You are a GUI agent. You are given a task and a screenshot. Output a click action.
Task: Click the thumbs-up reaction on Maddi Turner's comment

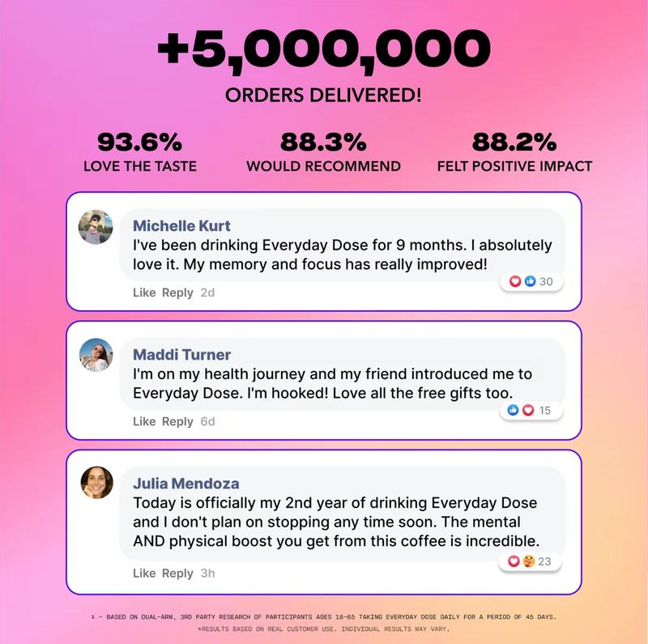[513, 410]
